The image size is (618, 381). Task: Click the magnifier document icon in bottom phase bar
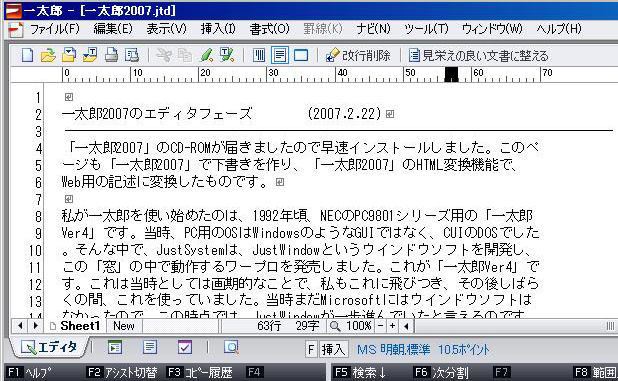click(231, 347)
